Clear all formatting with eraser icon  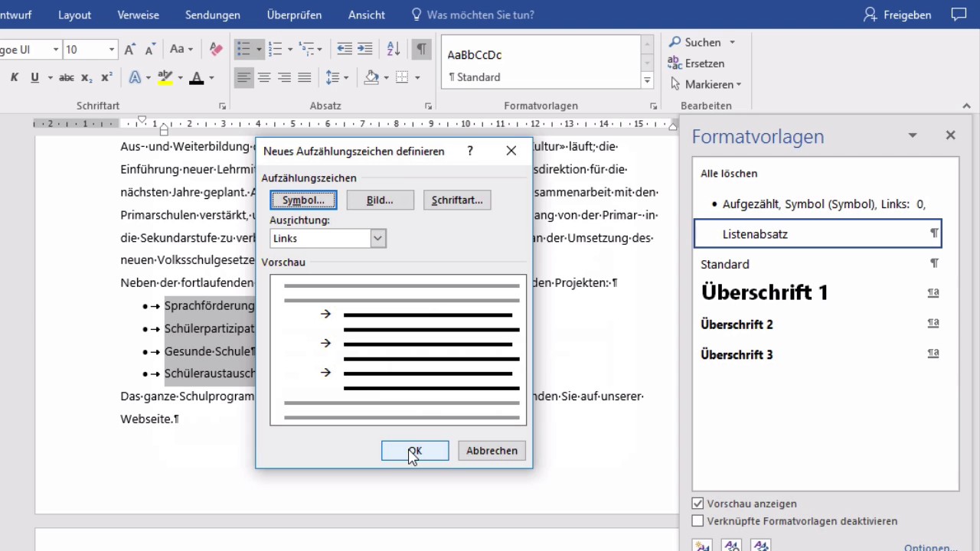click(x=216, y=49)
